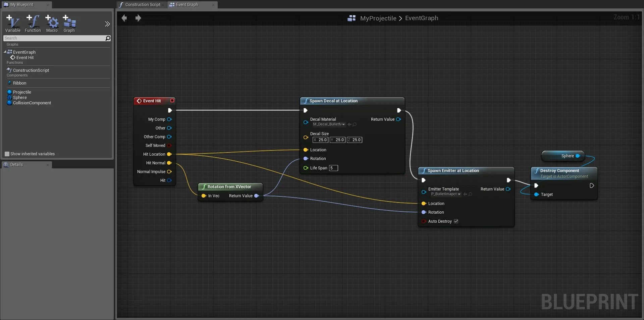
Task: Browse to Decal Material asset magnifier
Action: point(355,124)
